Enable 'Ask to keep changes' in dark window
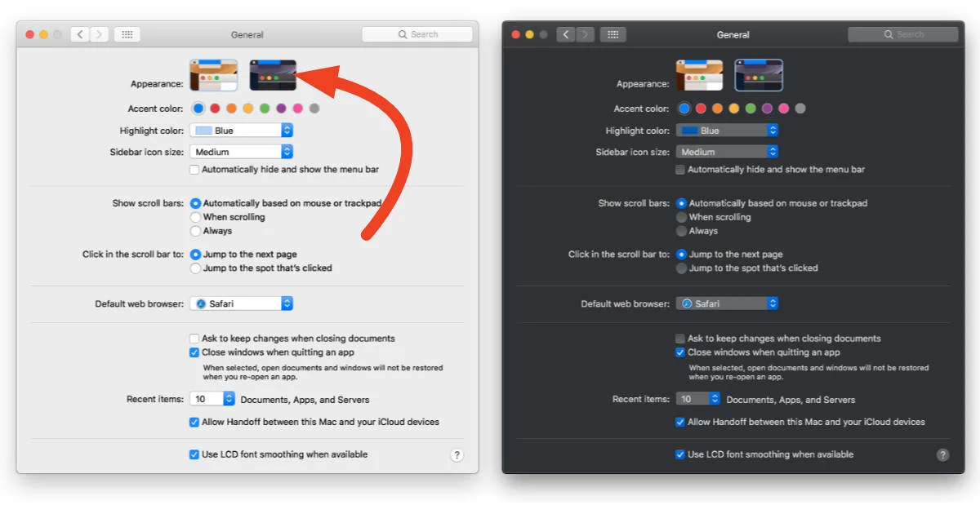This screenshot has height=514, width=980. (680, 339)
